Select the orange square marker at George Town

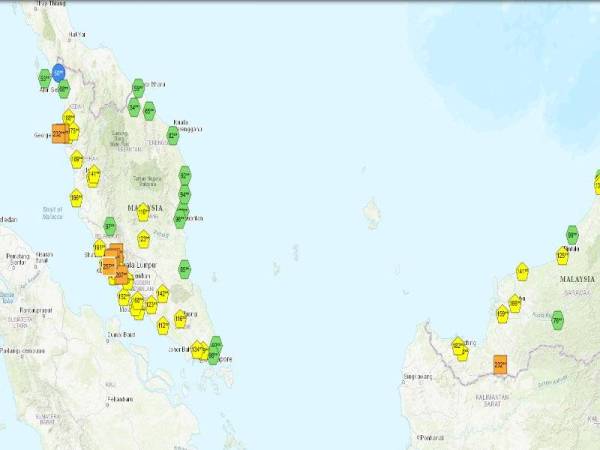[x=60, y=133]
